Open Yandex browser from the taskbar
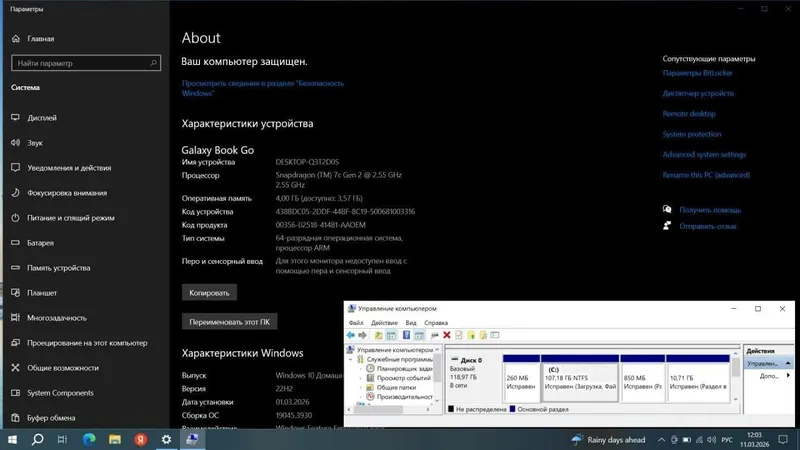 pyautogui.click(x=141, y=439)
